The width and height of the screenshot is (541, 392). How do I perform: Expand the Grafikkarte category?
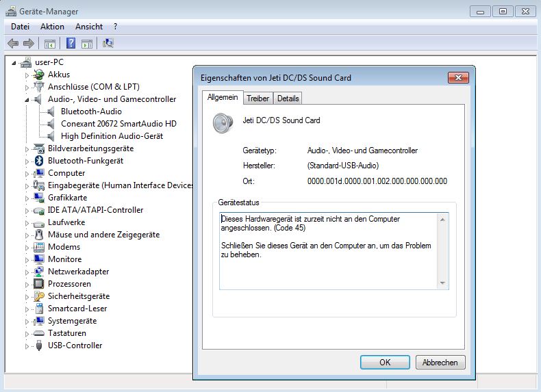point(28,198)
